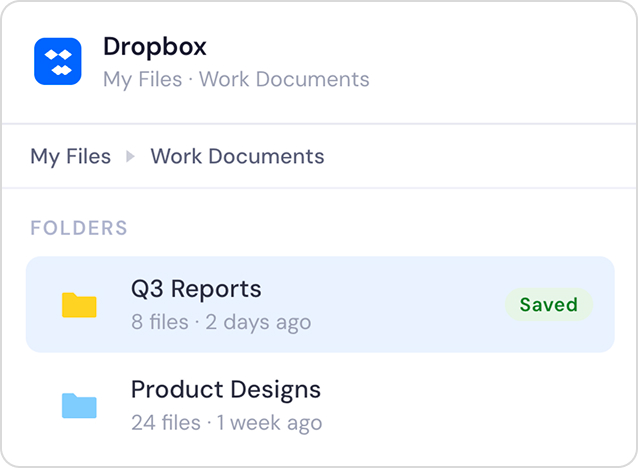Open the Product Designs folder name

click(226, 390)
